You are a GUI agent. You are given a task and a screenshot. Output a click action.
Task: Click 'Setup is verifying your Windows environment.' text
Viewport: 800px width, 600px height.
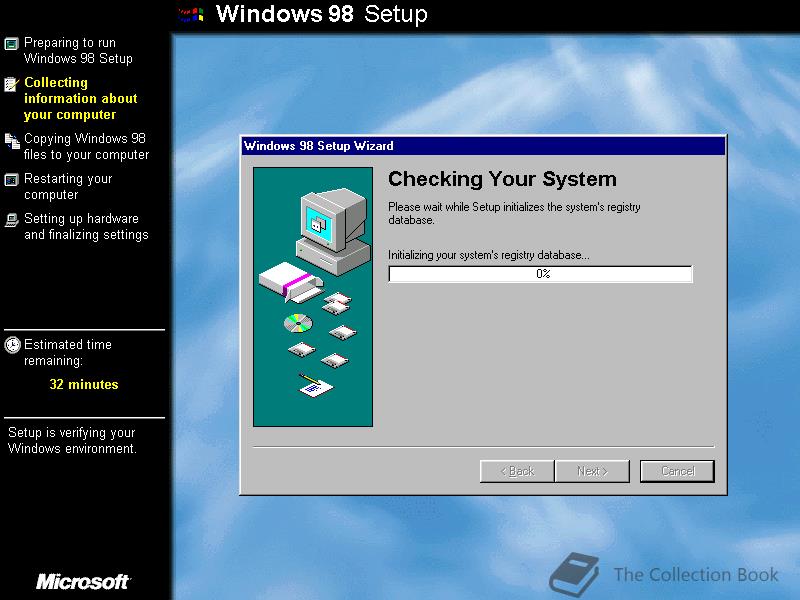(x=72, y=440)
